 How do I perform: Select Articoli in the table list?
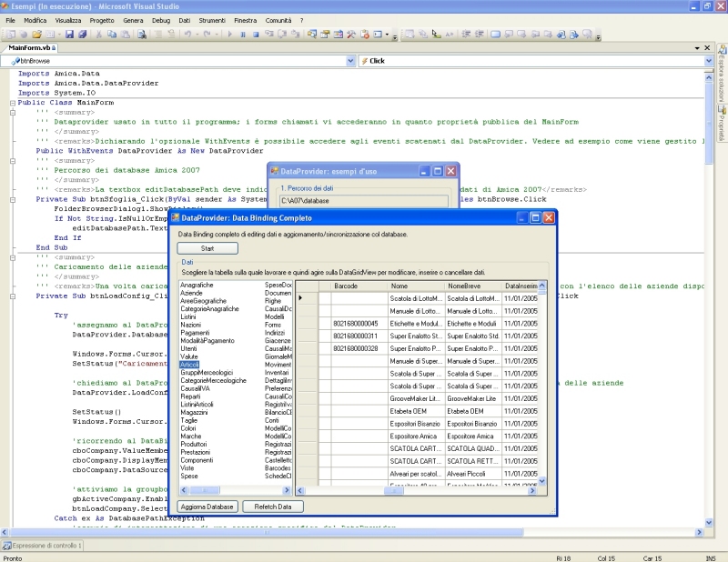tap(189, 365)
